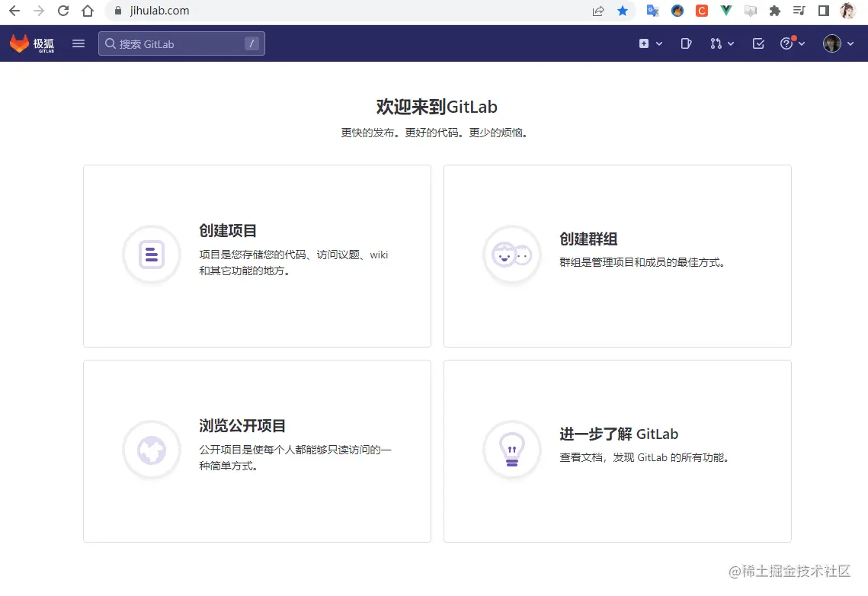Expand the create new dropdown arrow
The width and height of the screenshot is (868, 596).
click(x=659, y=43)
